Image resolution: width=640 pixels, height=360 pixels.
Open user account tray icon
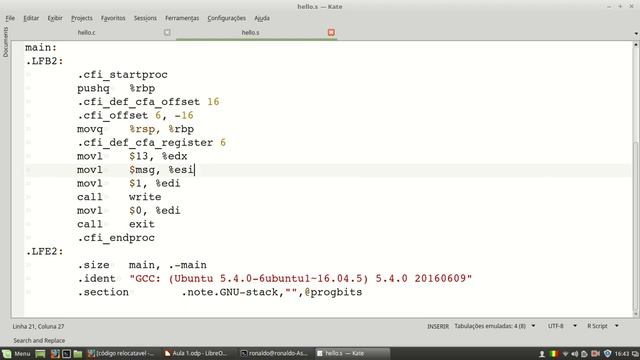click(542, 353)
